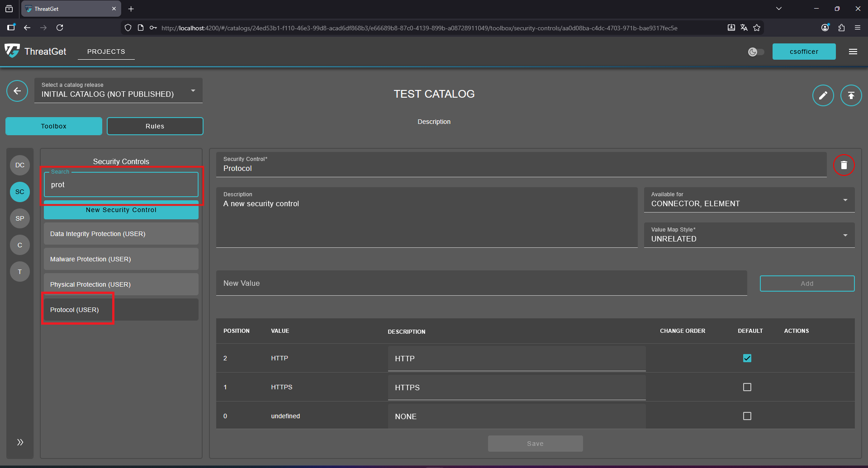
Task: Open the hamburger menu in app header
Action: 853,52
